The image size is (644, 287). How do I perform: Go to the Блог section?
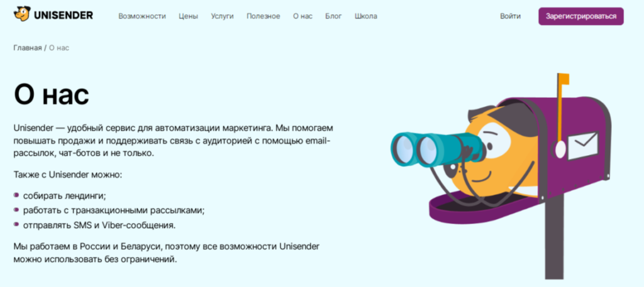[x=333, y=16]
